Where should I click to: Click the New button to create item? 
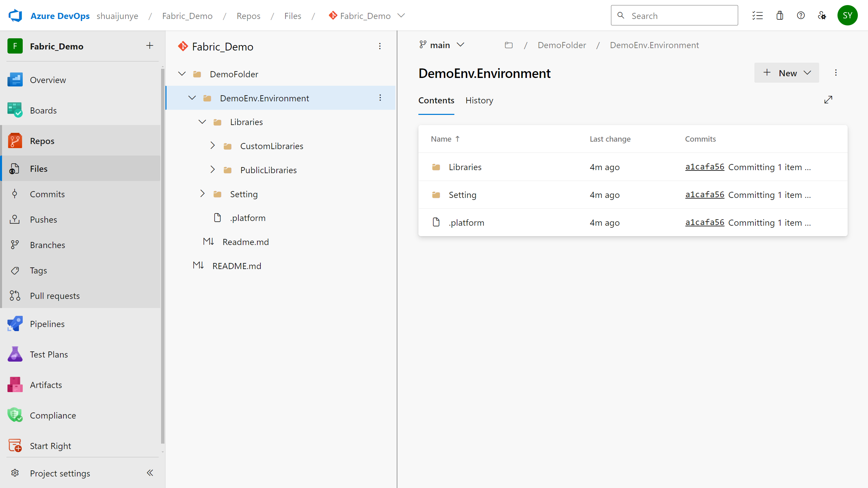pos(786,73)
